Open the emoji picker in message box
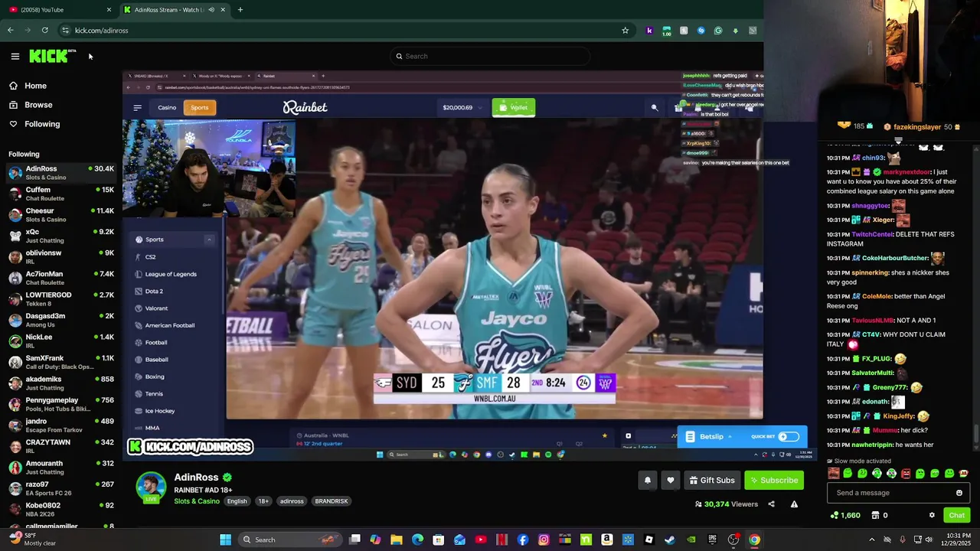The width and height of the screenshot is (980, 551). (x=959, y=493)
